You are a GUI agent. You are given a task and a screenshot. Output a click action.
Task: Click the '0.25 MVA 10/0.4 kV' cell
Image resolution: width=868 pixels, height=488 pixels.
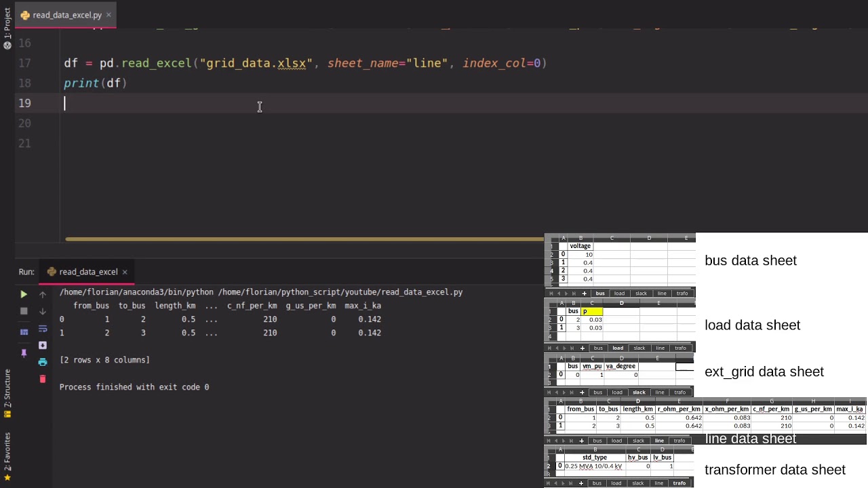pos(593,466)
